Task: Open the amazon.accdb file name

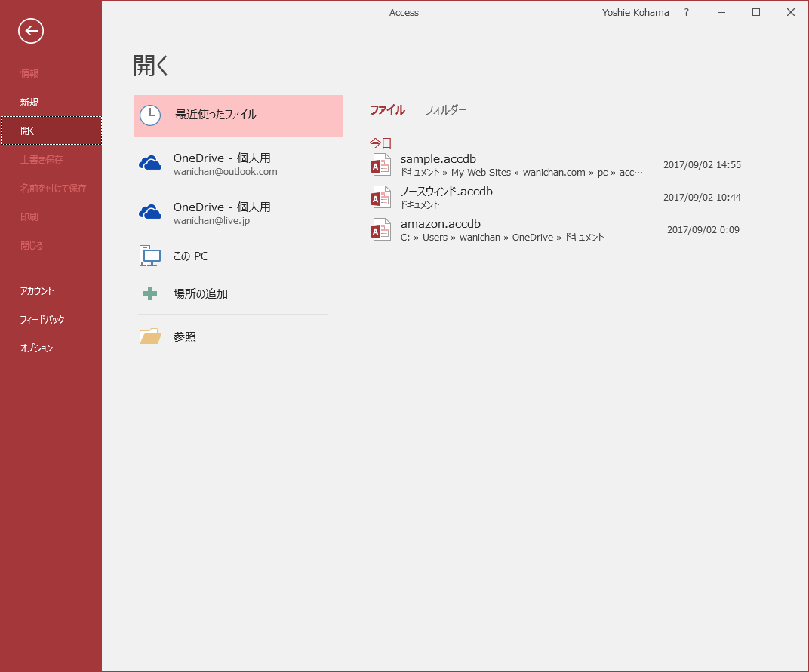Action: (440, 224)
